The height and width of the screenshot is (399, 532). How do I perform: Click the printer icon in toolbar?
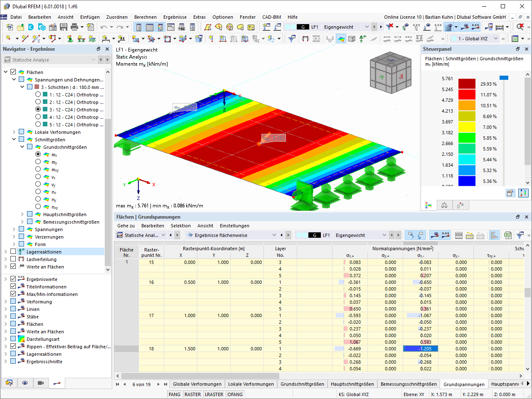[x=74, y=27]
